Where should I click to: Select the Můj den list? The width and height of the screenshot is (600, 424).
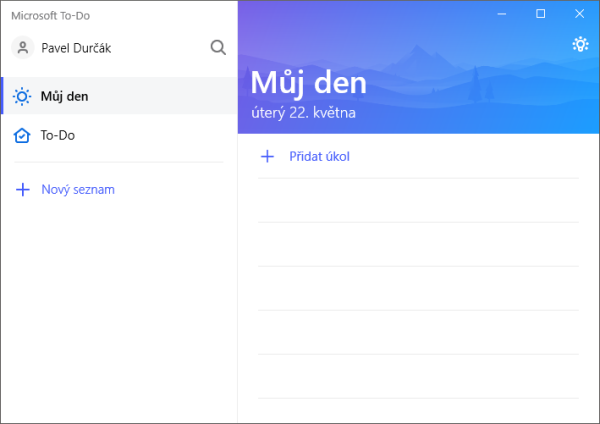pos(119,96)
